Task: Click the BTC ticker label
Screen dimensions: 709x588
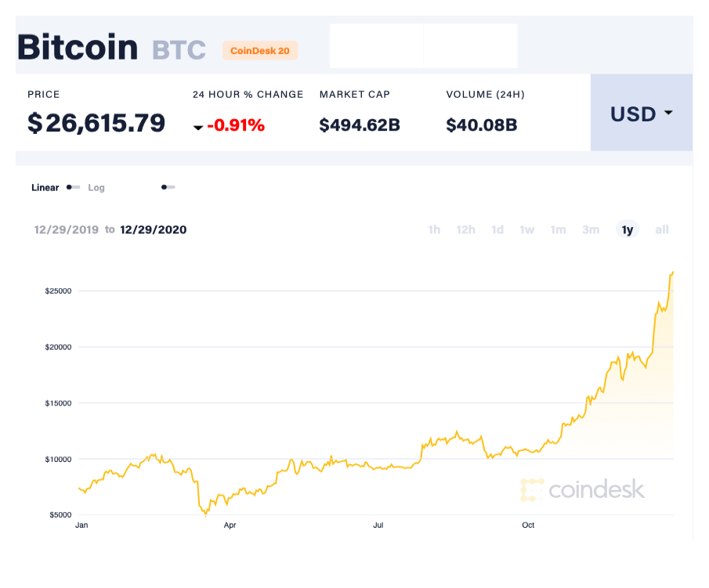Action: tap(179, 49)
